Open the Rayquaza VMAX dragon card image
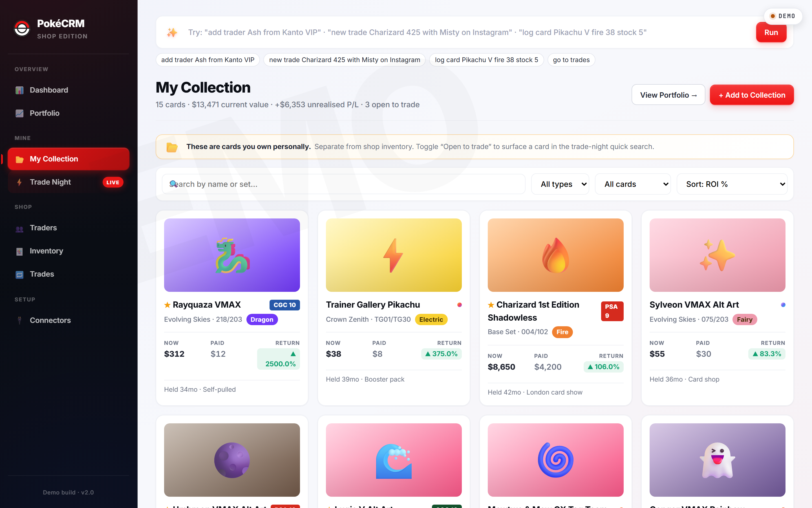The height and width of the screenshot is (508, 812). (232, 255)
